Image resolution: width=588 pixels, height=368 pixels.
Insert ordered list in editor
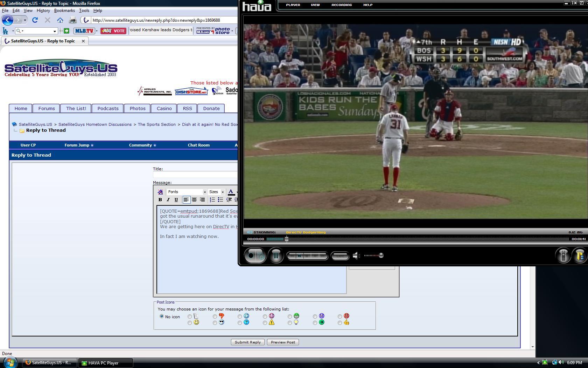212,200
